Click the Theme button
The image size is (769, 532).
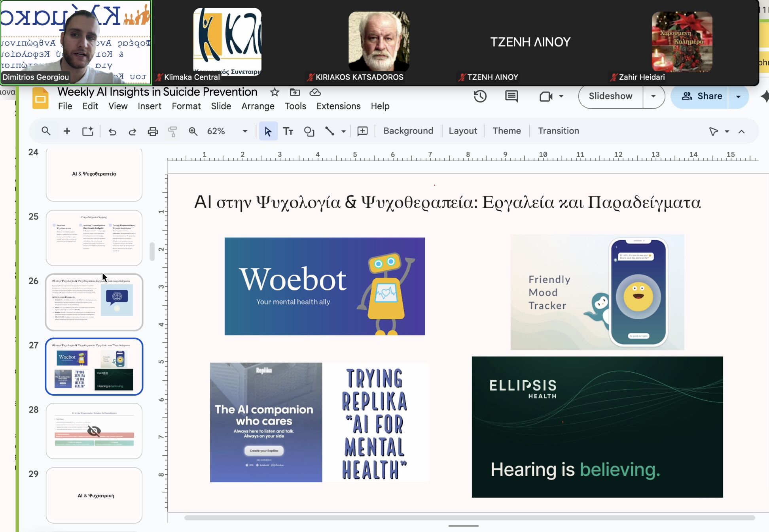click(507, 131)
